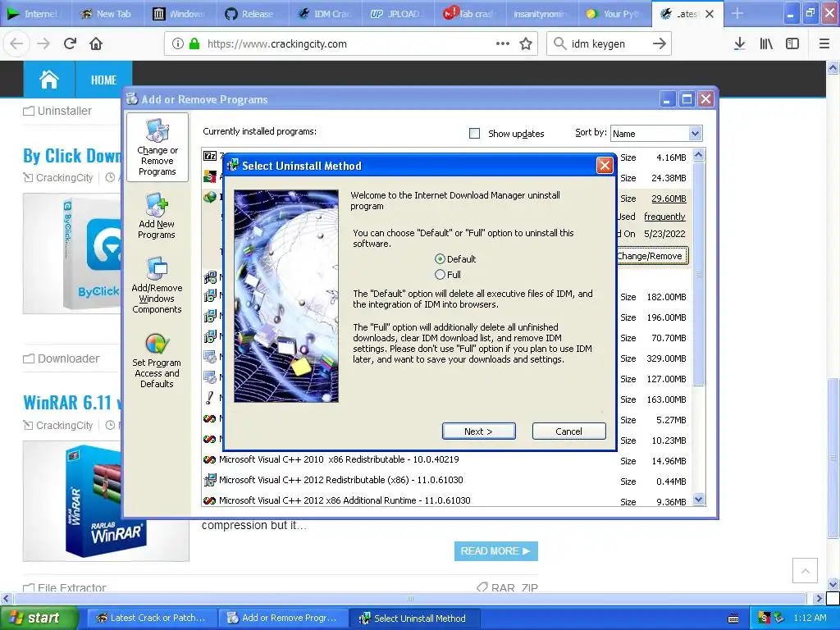The height and width of the screenshot is (630, 840).
Task: Expand the Sort by Name dropdown
Action: (x=695, y=134)
